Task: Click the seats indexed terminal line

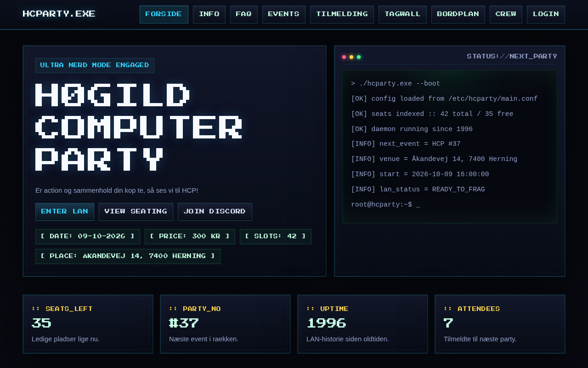Action: pyautogui.click(x=432, y=114)
